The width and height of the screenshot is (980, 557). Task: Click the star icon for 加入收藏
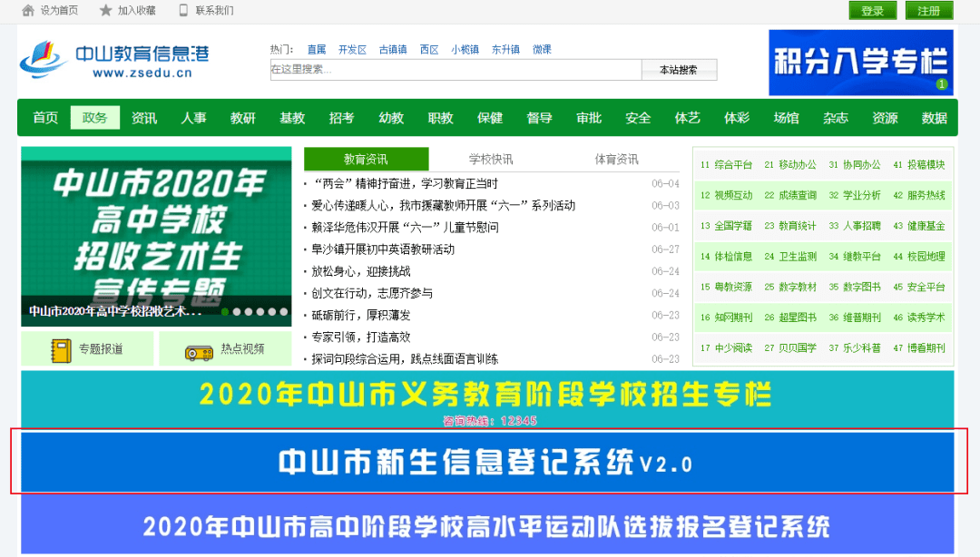point(106,11)
